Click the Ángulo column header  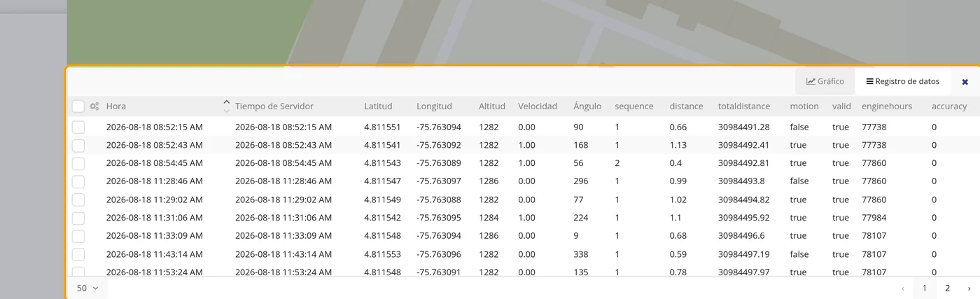[x=587, y=106]
